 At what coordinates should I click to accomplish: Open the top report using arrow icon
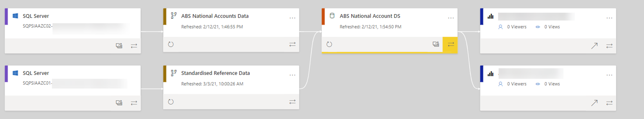[594, 46]
